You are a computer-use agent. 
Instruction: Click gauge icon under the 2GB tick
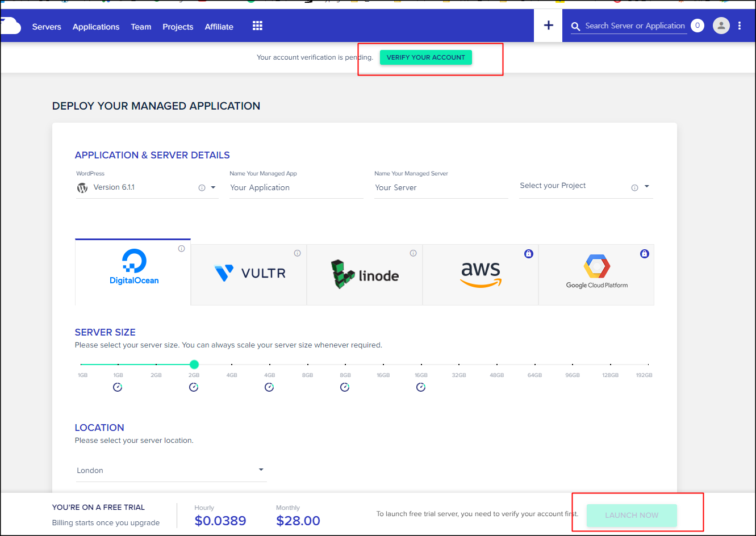tap(194, 387)
